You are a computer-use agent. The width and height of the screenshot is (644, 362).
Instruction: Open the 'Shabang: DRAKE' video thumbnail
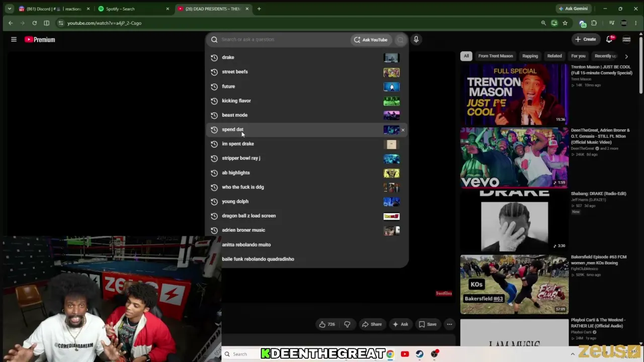(x=514, y=221)
